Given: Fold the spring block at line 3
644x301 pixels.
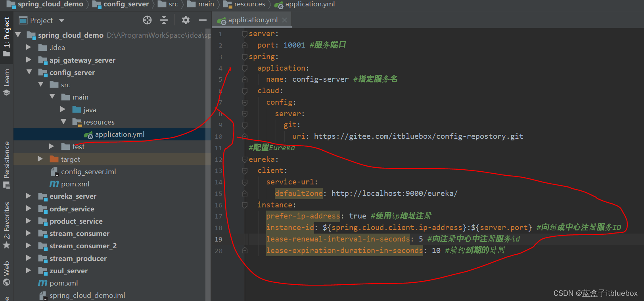Looking at the screenshot, I should coord(245,57).
